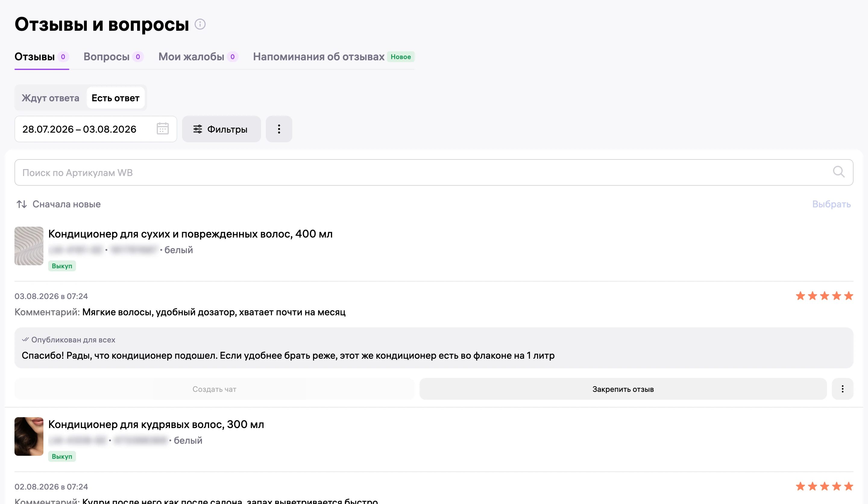Click comment text Мягкие волосы, удобный дозатор

[x=214, y=312]
